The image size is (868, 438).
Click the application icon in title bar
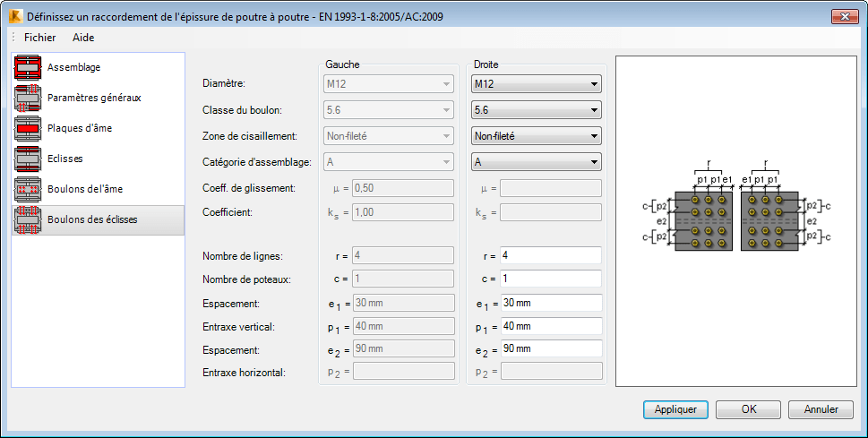point(15,17)
